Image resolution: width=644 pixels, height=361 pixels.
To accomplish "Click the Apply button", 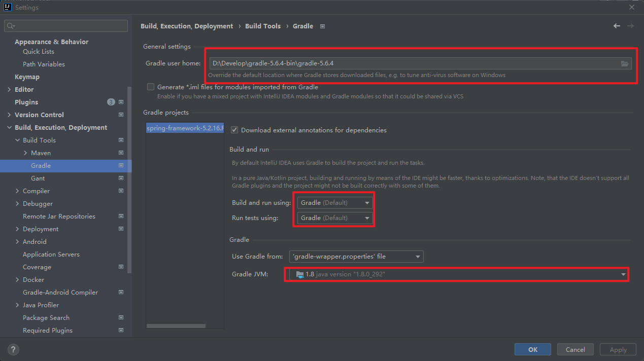I will [618, 349].
